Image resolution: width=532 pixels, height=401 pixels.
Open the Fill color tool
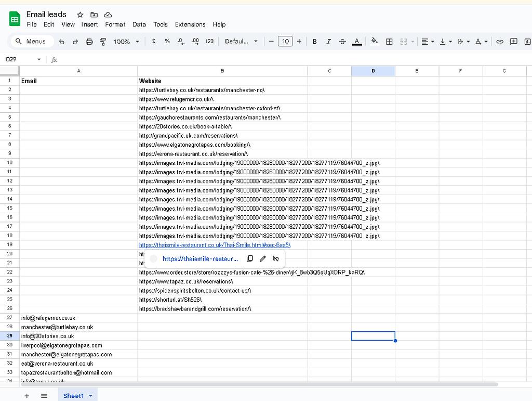click(375, 41)
